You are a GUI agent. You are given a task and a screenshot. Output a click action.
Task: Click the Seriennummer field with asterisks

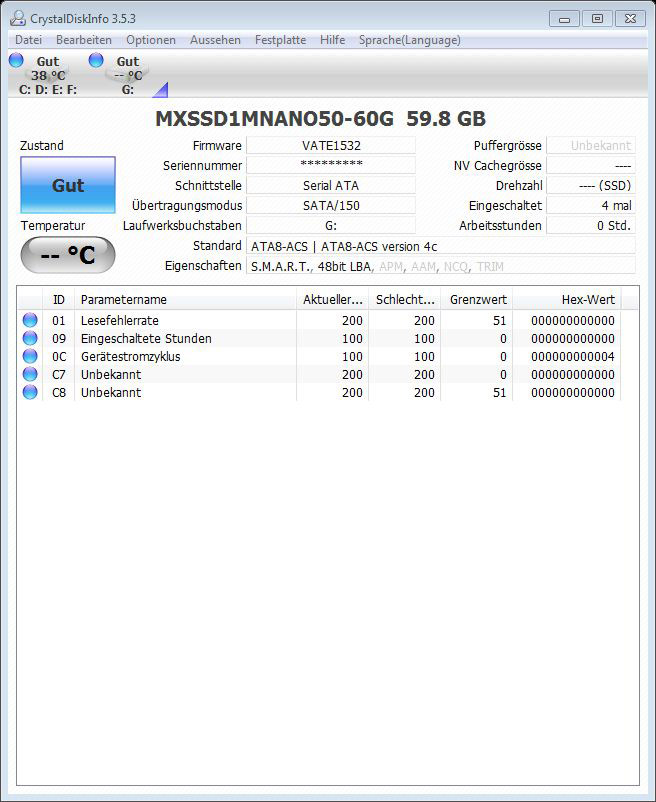coord(331,165)
